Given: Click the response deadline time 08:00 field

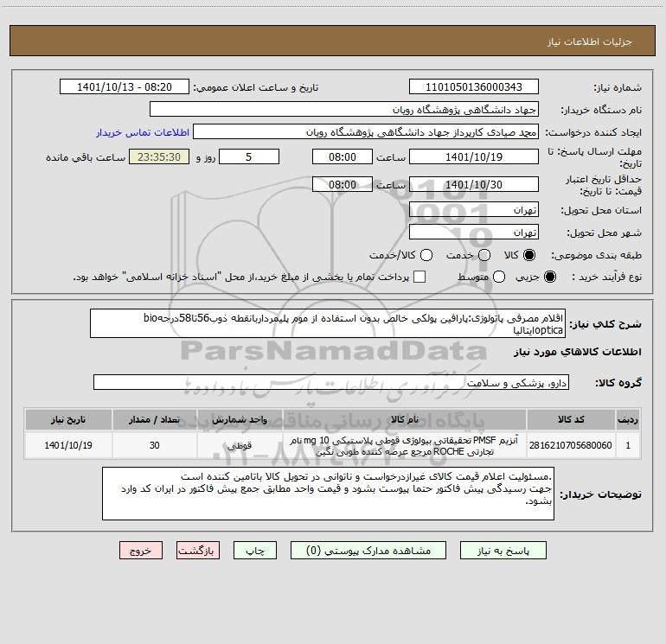Looking at the screenshot, I should coord(343,156).
